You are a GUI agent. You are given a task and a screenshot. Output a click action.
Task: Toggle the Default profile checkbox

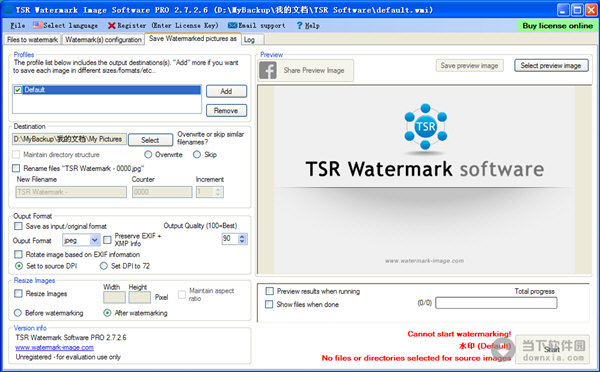(x=18, y=90)
